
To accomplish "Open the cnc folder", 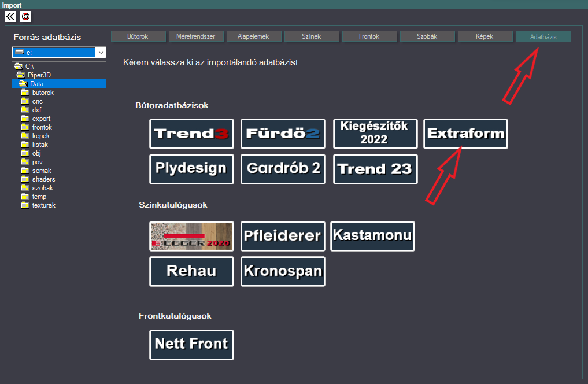I will [x=32, y=101].
